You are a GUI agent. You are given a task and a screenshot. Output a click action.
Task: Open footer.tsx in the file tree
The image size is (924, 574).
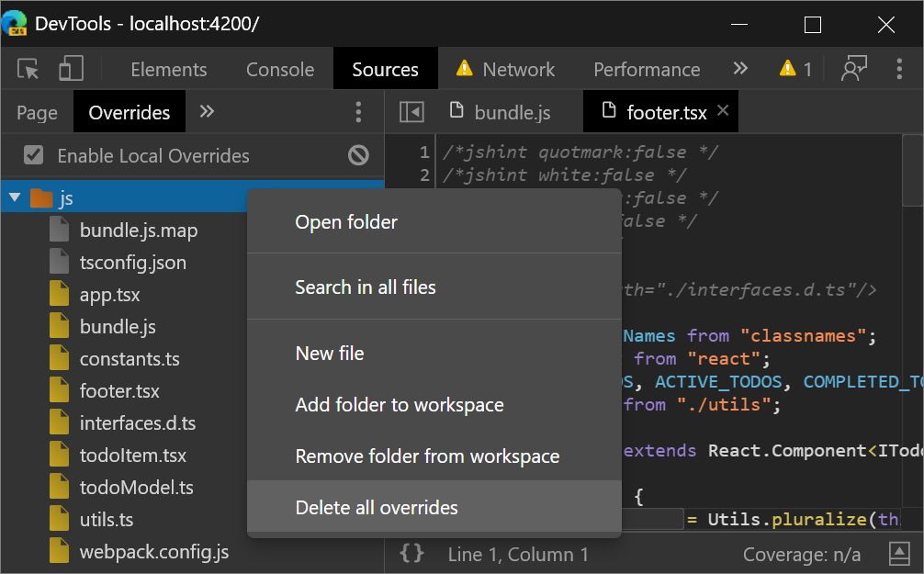tap(119, 390)
